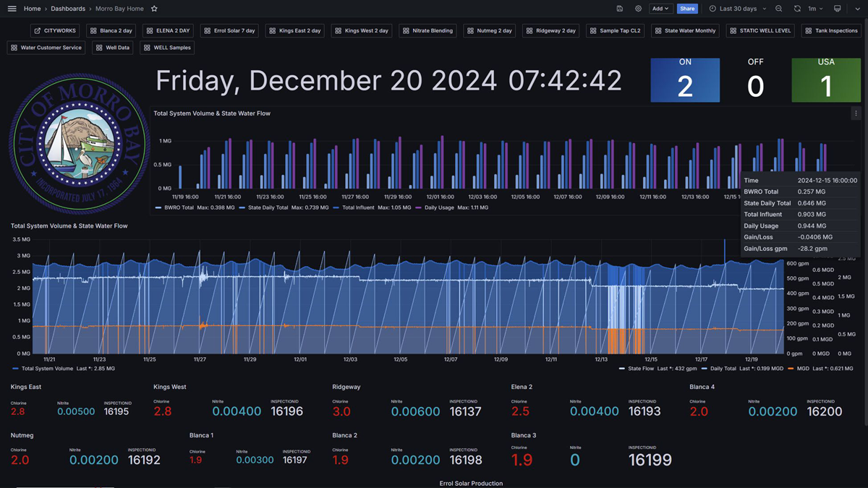
Task: Open the Kings West 2 day link
Action: coord(362,31)
